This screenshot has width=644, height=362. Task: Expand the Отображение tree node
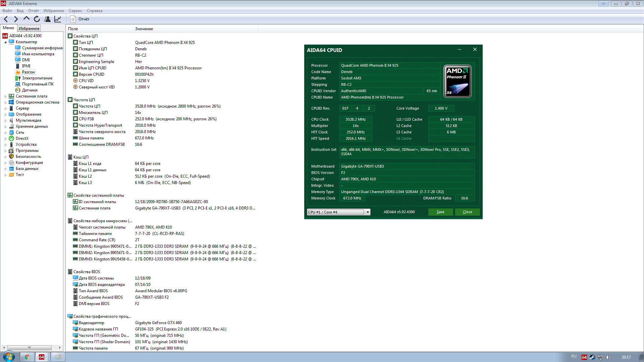pos(5,115)
